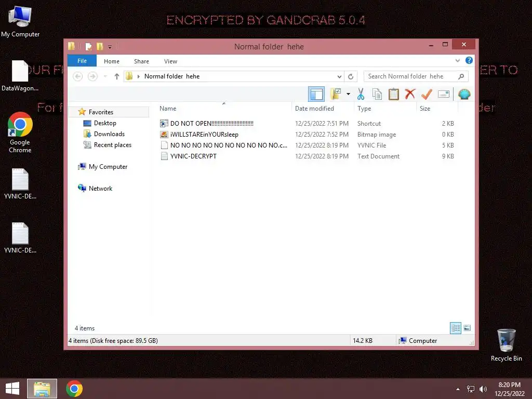Click the Properties icon in the title bar

[x=88, y=46]
